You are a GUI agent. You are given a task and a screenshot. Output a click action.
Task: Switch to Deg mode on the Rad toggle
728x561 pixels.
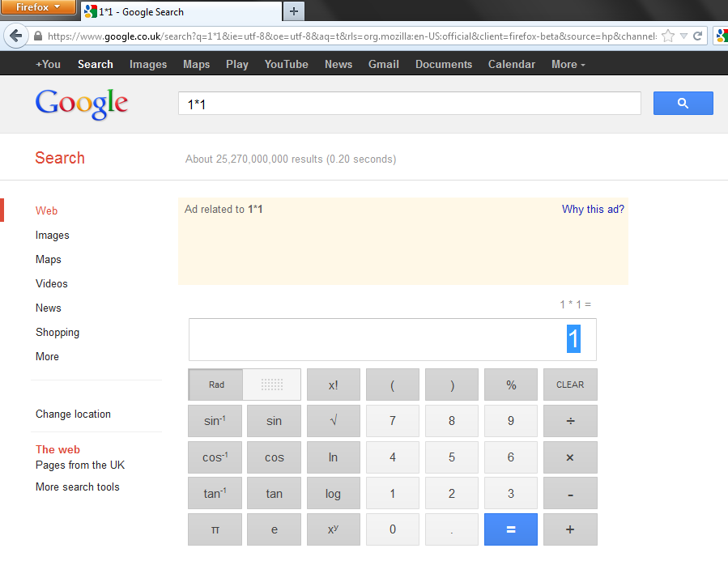click(x=271, y=385)
